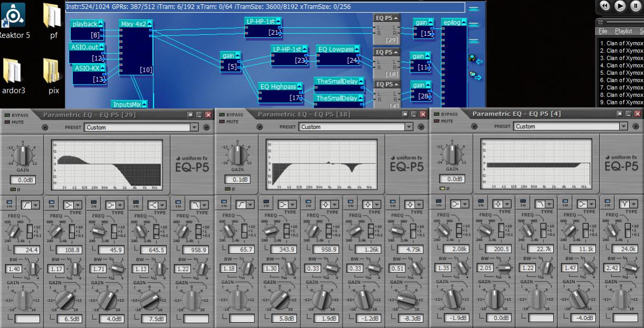The width and height of the screenshot is (644, 328).
Task: Select playlist entry 1. Clan of Xymox
Action: click(x=621, y=43)
